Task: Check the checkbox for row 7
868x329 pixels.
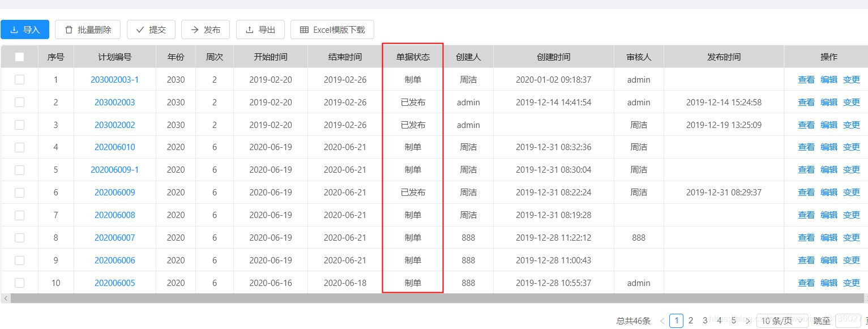Action: point(19,215)
